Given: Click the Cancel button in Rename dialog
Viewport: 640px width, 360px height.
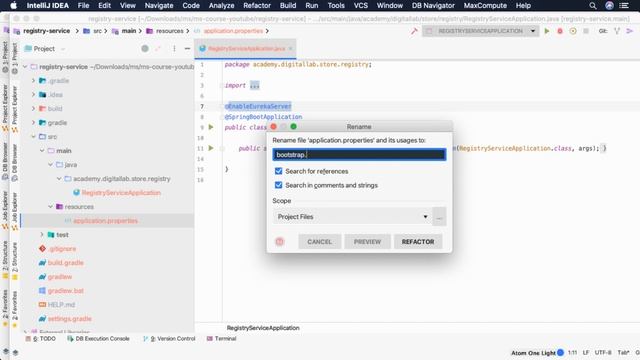Looking at the screenshot, I should (319, 242).
